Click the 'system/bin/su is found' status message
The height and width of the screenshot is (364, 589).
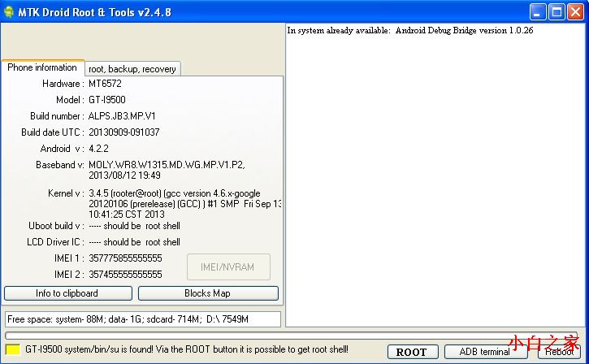(x=187, y=349)
